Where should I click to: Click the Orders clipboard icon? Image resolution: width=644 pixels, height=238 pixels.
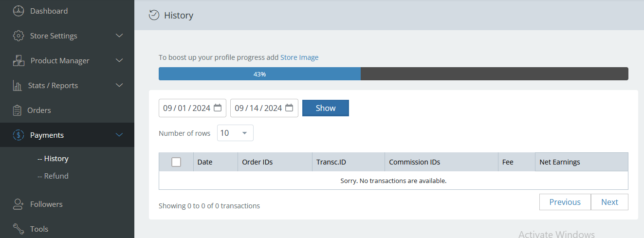click(x=17, y=110)
